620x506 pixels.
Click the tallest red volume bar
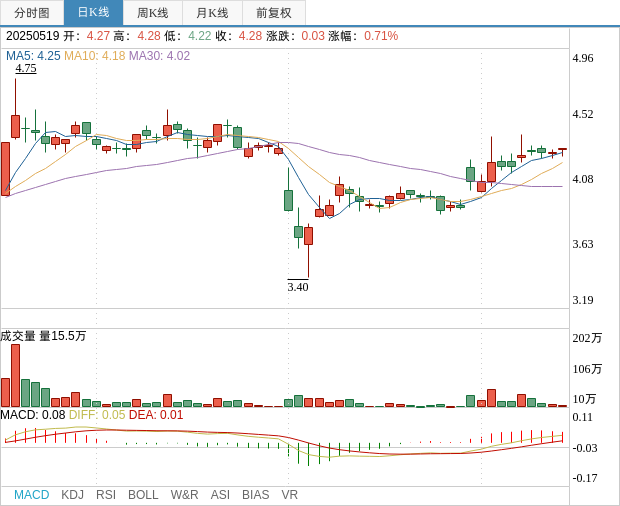coord(15,376)
